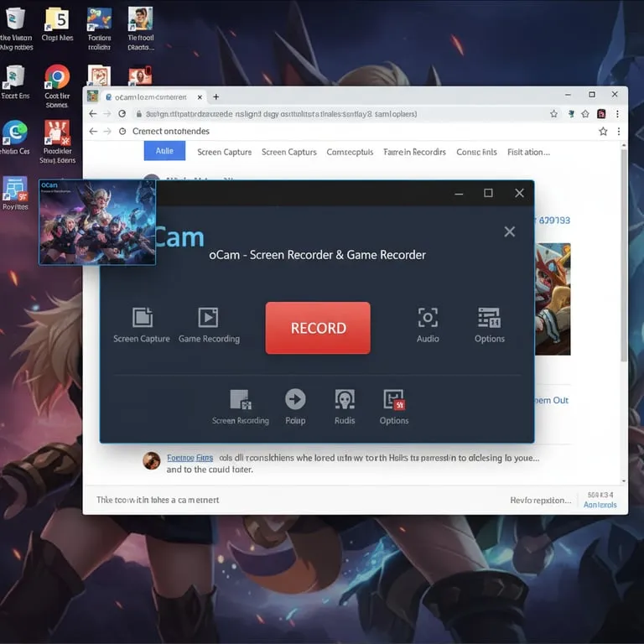This screenshot has height=644, width=644.
Task: Open a new browser tab with plus
Action: pyautogui.click(x=216, y=96)
